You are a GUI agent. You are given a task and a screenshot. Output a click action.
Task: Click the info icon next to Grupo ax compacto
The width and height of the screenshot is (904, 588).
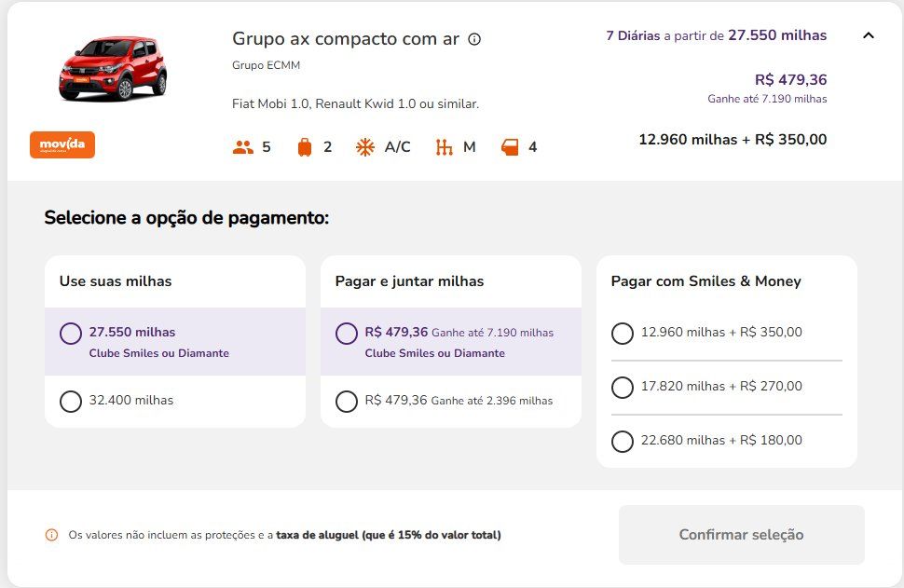[474, 39]
